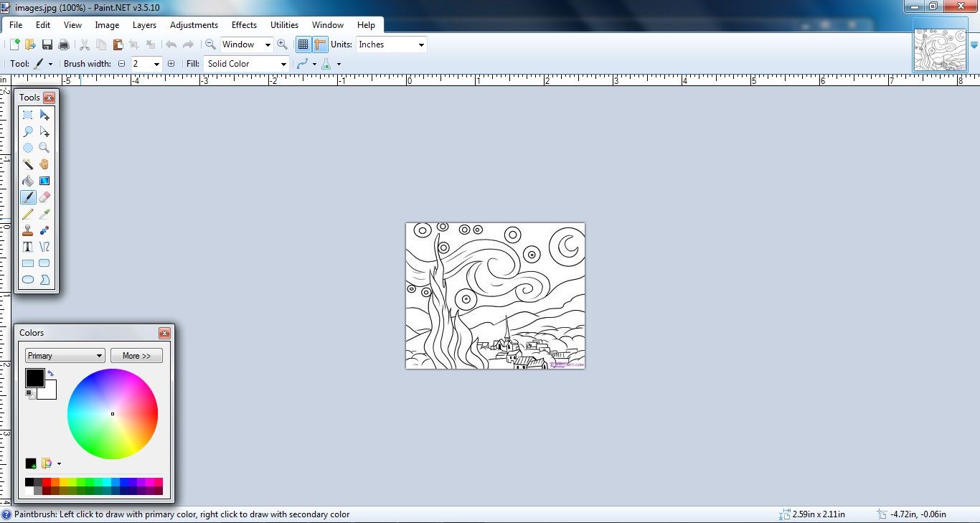Toggle the grid display on
Viewport: 980px width, 523px height.
click(303, 44)
